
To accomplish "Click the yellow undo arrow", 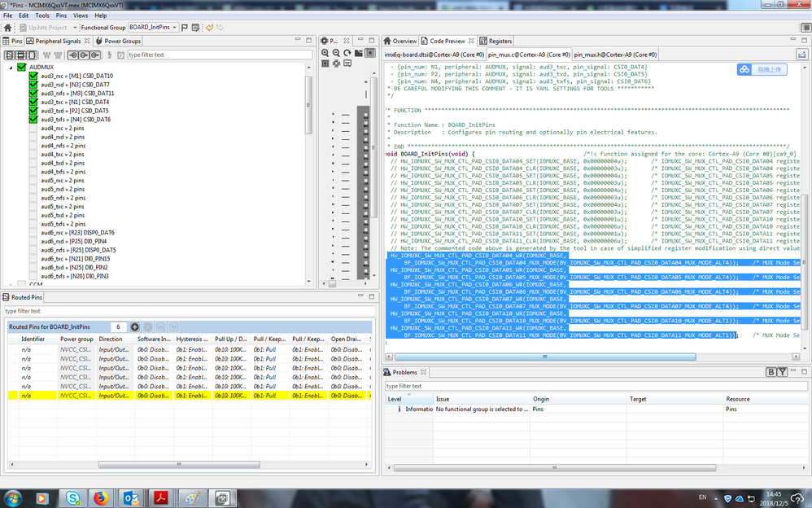I will pos(209,28).
